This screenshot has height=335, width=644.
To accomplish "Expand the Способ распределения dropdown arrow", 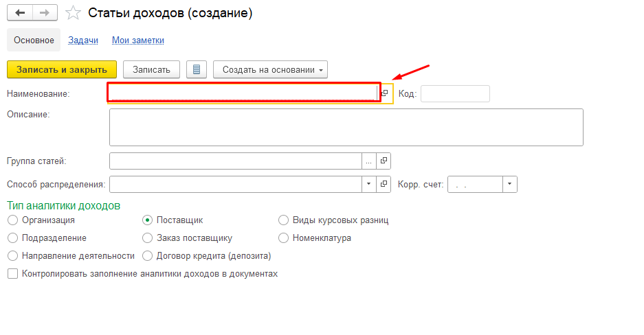I will pos(369,184).
